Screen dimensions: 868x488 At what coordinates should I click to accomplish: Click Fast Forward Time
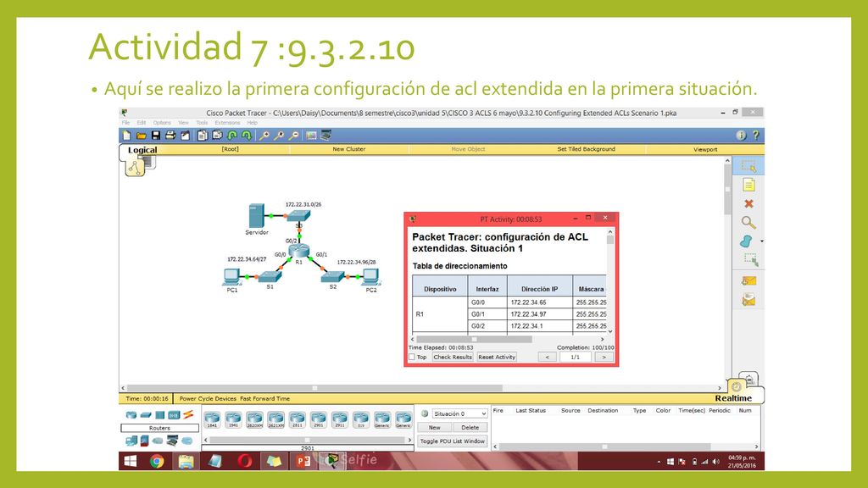click(264, 398)
